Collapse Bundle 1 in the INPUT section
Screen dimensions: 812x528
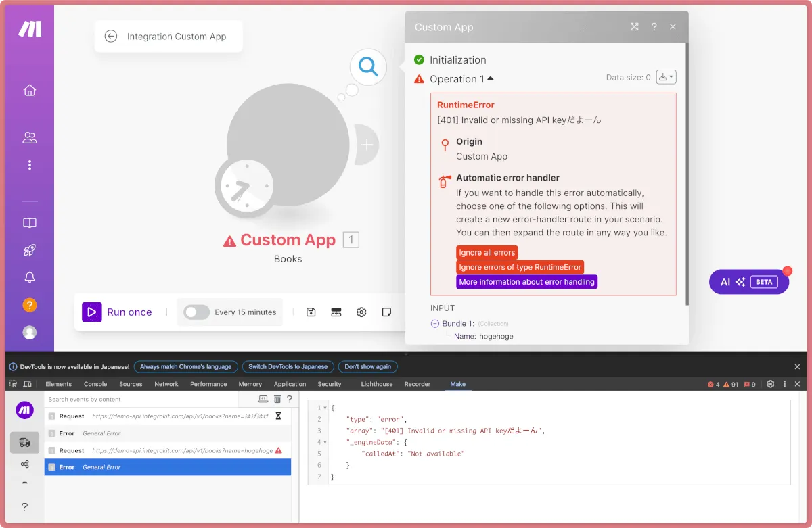[x=435, y=324]
